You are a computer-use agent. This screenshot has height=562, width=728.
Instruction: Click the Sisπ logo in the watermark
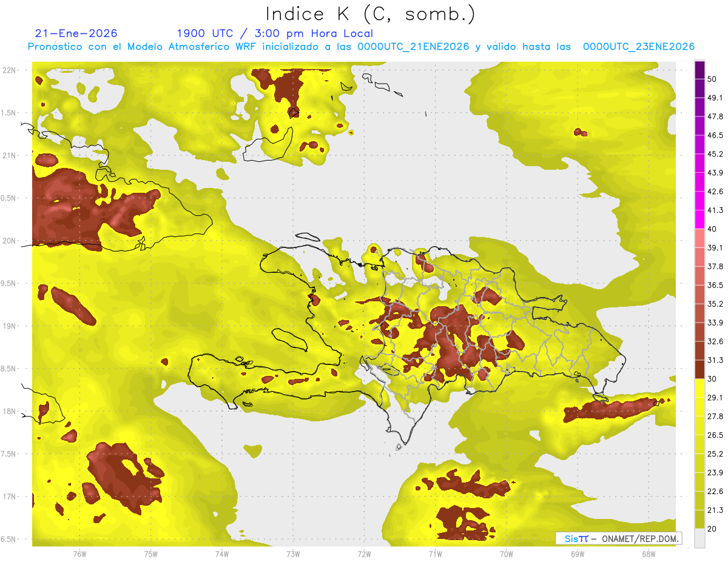(576, 538)
